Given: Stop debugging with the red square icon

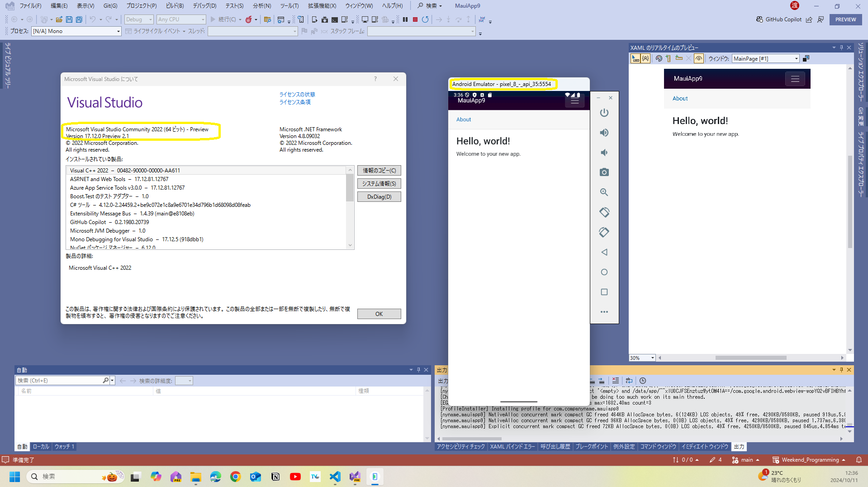Looking at the screenshot, I should point(415,19).
